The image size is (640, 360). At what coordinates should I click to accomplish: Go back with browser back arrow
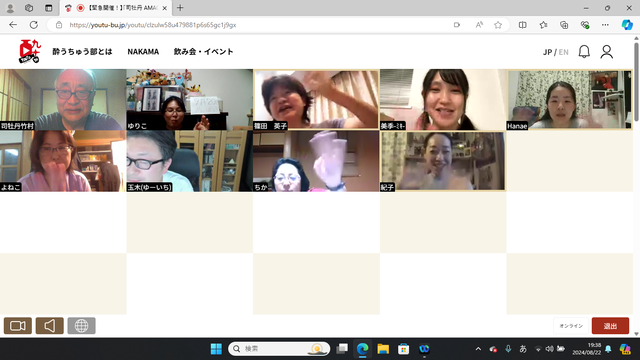13,25
